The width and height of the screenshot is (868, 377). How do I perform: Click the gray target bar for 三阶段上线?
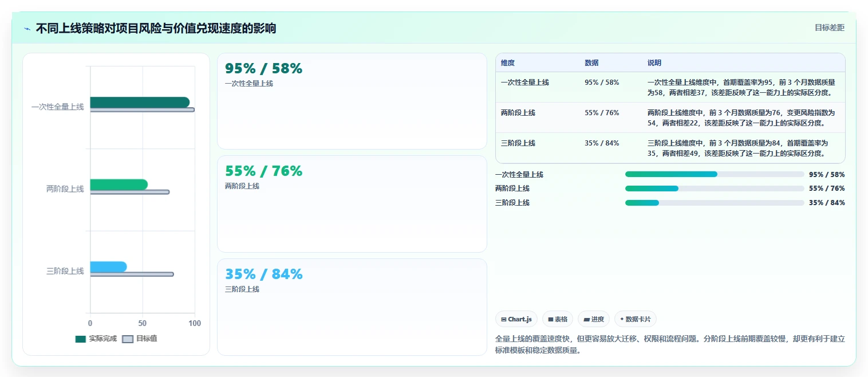132,274
